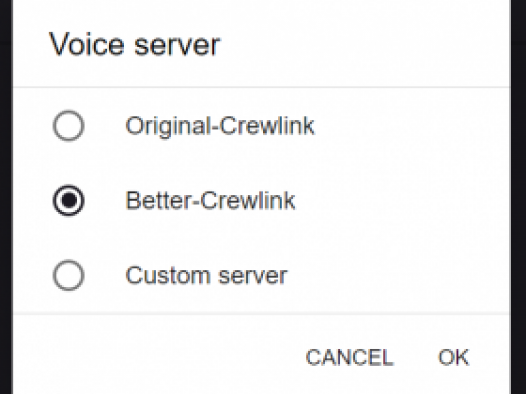Select the Better-Crewlink radio button
Screen dimensions: 526x394
(x=68, y=201)
